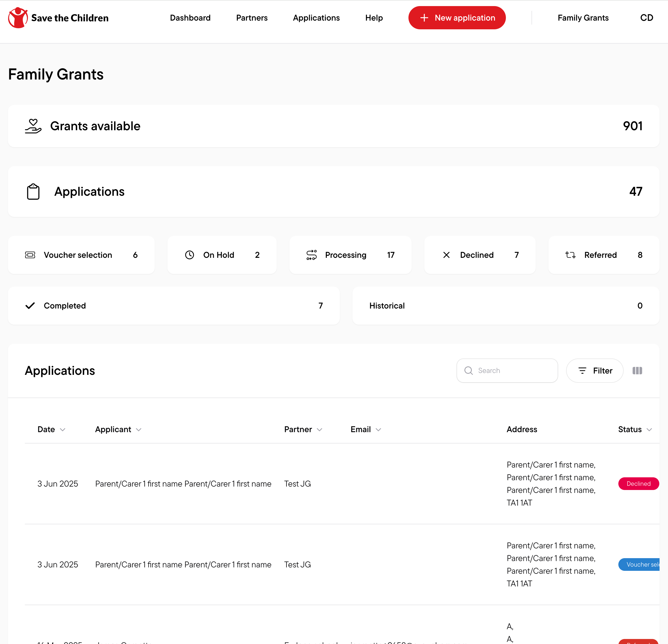
Task: Click the Grants available hand-heart icon
Action: 33,126
